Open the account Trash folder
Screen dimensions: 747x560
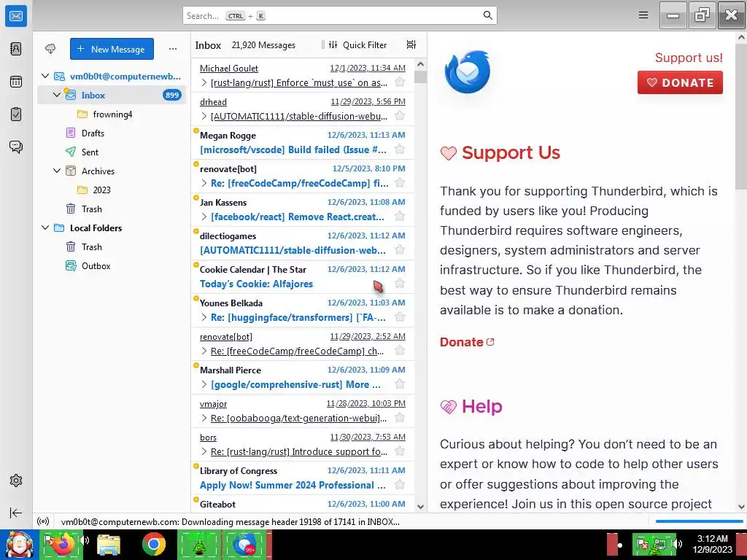(112, 209)
